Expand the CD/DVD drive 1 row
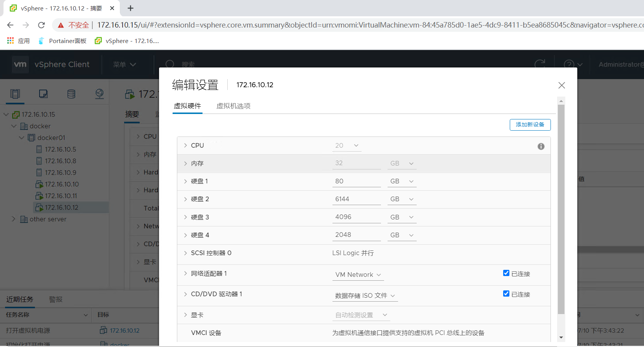 (185, 294)
